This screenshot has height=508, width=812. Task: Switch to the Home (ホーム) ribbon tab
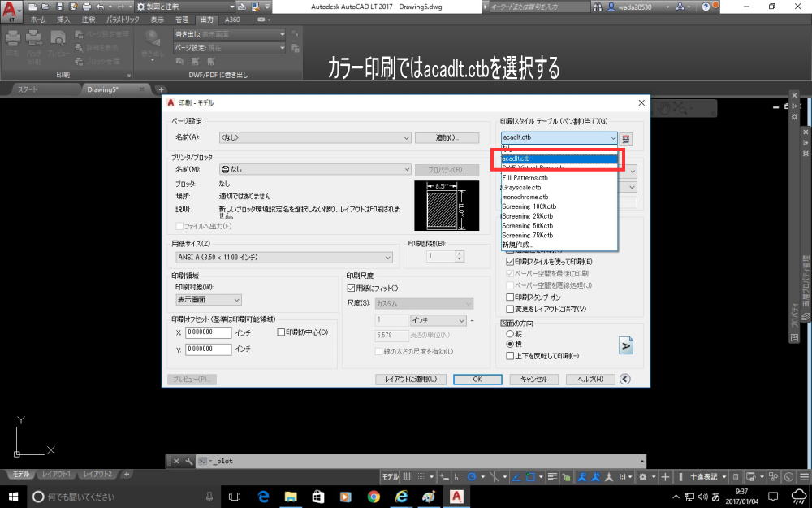(x=38, y=20)
